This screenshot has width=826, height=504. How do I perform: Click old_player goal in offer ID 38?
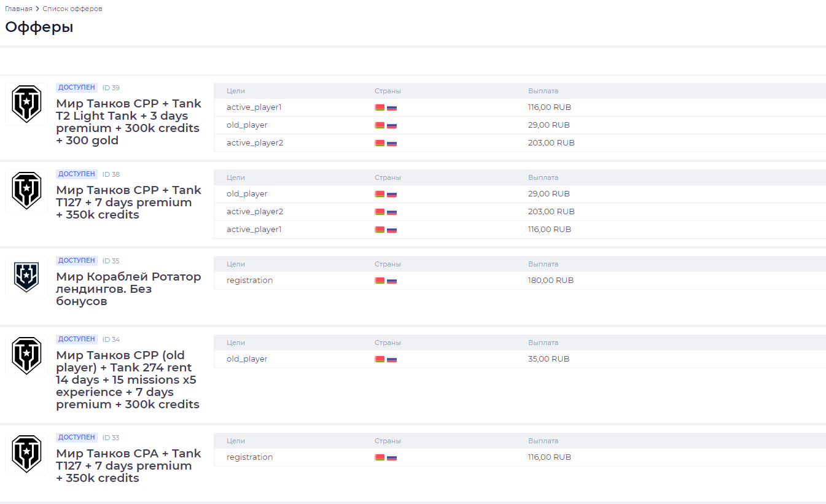(x=247, y=194)
